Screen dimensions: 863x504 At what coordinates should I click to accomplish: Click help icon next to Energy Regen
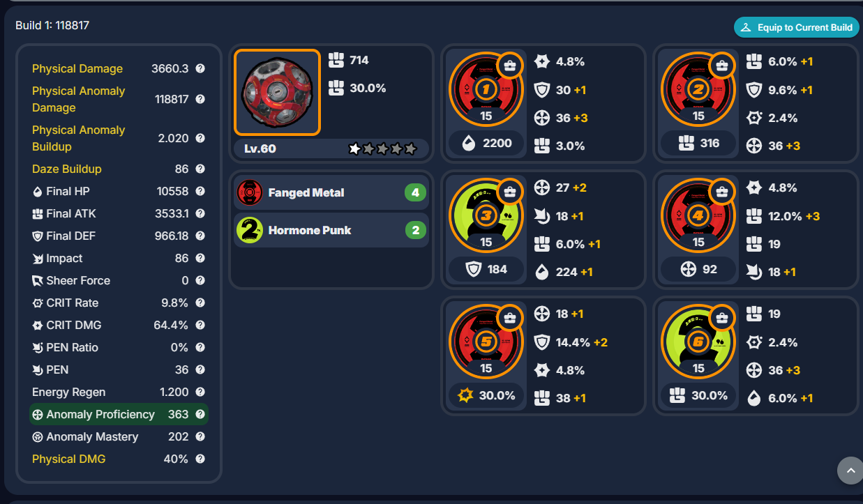200,392
